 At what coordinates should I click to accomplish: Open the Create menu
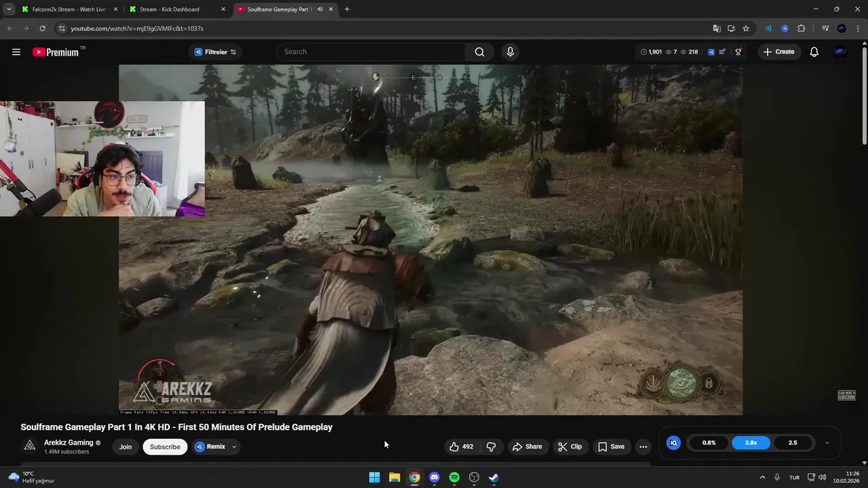point(778,52)
